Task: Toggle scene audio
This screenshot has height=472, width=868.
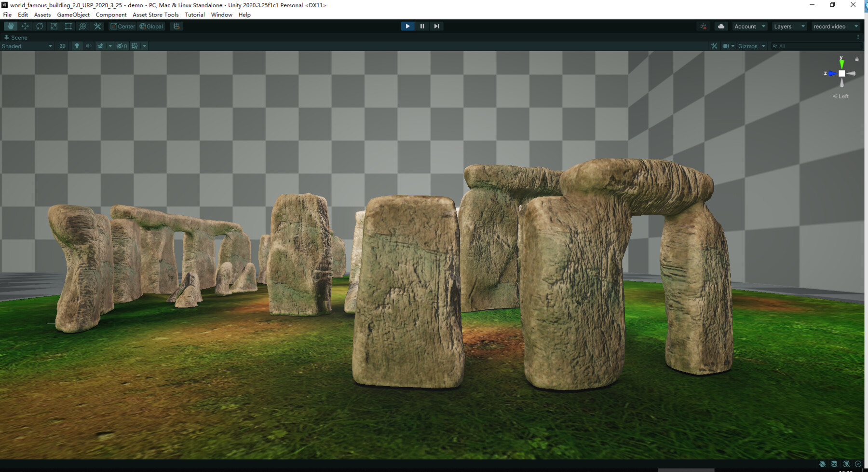Action: [88, 46]
